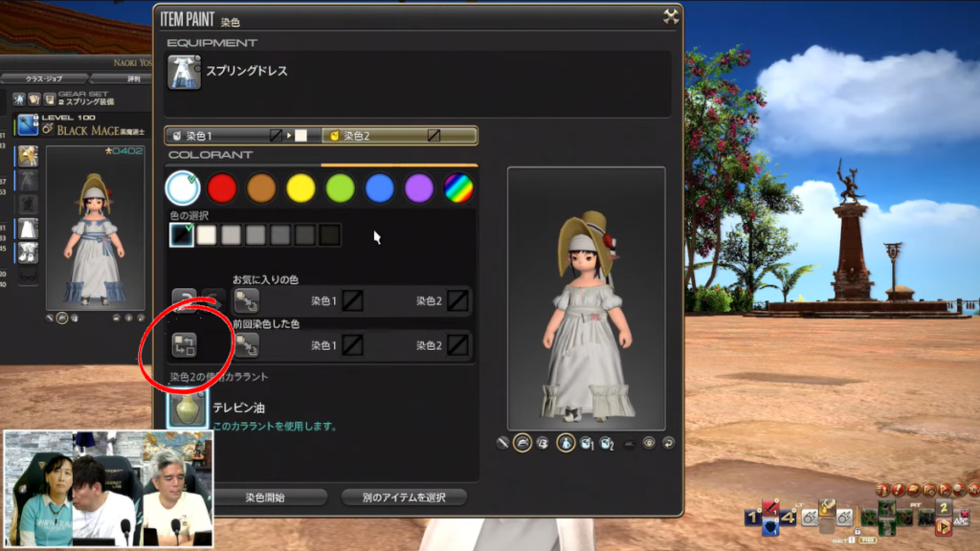
Task: Click the apply favorite colors arrows icon
Action: pos(246,301)
